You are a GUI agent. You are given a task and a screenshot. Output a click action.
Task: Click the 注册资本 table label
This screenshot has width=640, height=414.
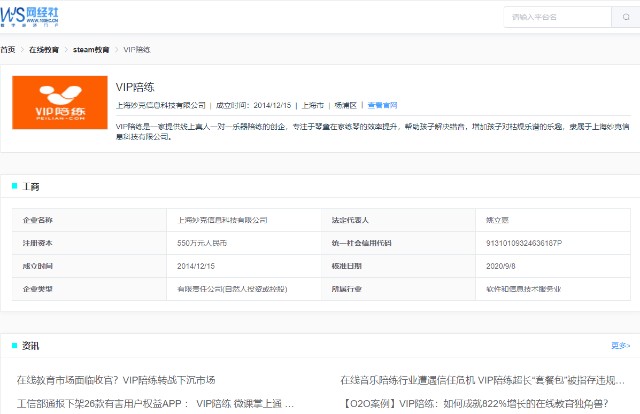point(38,243)
